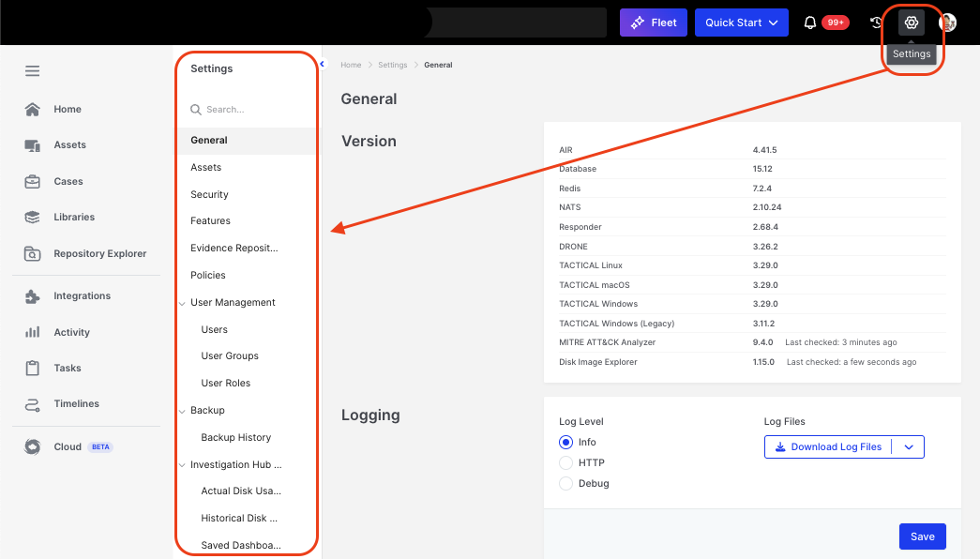Go to Repository Explorer in sidebar

[99, 253]
